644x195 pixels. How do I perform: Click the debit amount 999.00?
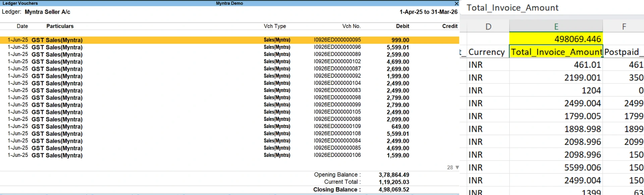tap(400, 40)
